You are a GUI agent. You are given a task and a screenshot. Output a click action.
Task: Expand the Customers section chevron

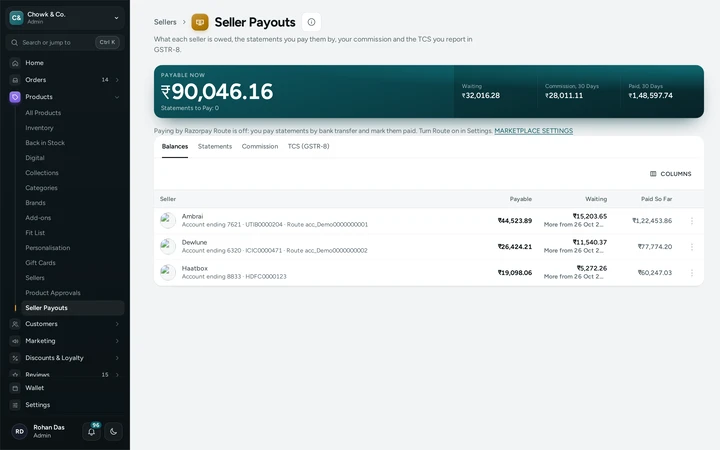point(117,324)
